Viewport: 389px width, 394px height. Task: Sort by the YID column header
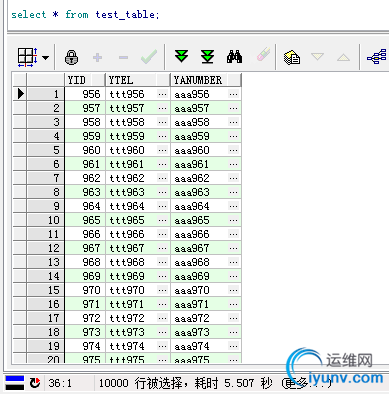[85, 80]
